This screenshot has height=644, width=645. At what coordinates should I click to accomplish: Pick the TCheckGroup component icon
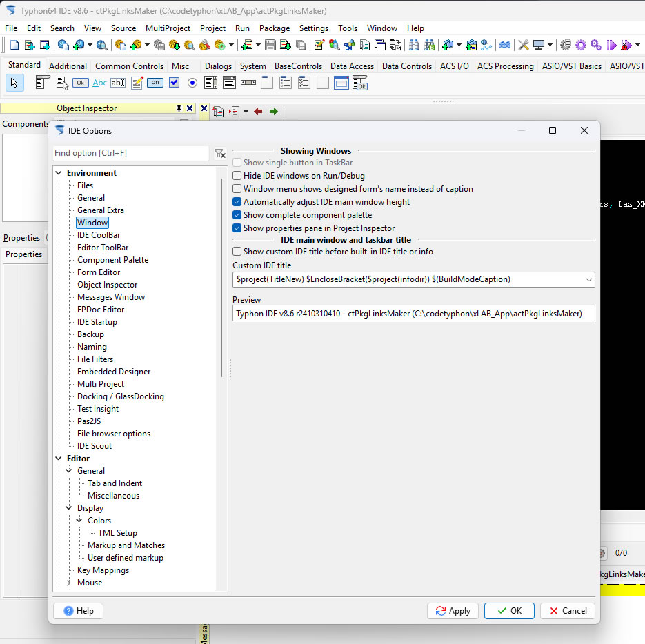tap(304, 83)
